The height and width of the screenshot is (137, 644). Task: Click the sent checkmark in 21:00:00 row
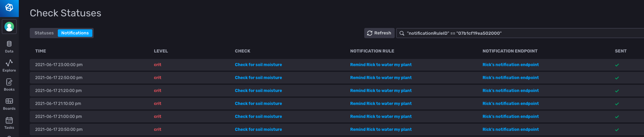point(617,117)
